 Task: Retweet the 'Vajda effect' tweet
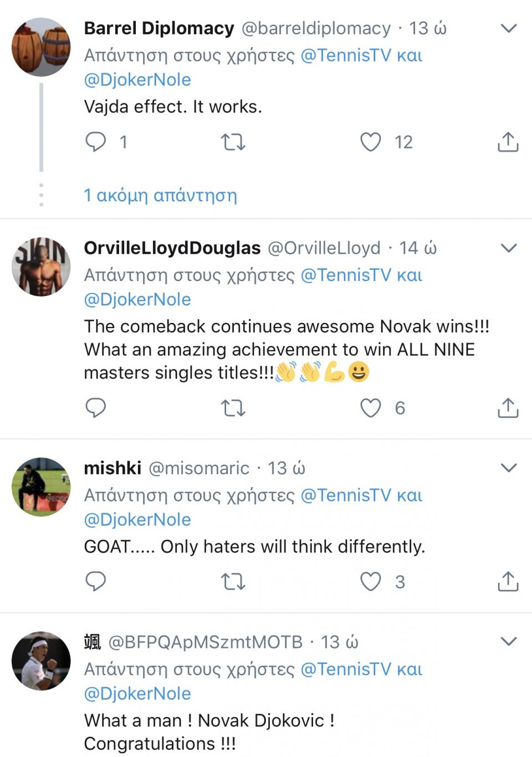click(x=233, y=142)
